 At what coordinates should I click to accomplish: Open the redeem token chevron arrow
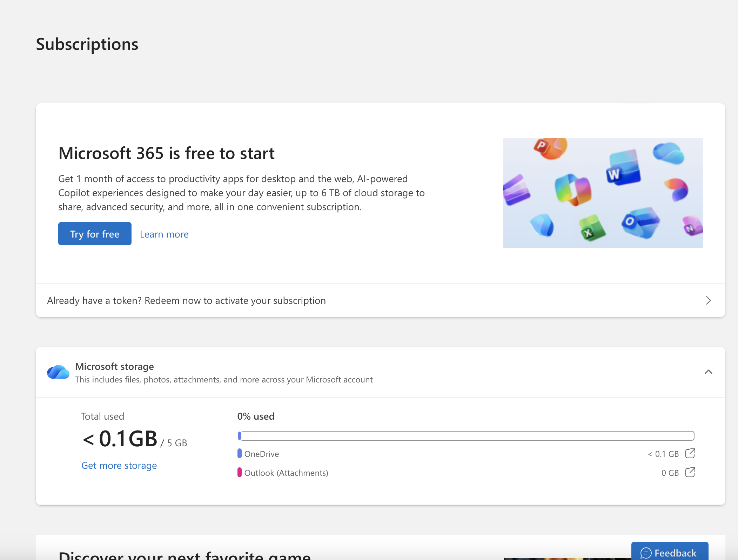click(708, 300)
